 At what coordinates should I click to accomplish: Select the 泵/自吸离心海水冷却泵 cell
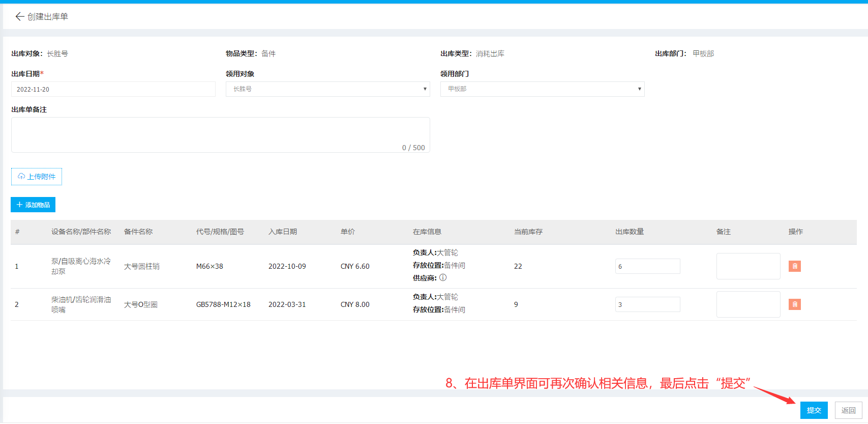[81, 266]
